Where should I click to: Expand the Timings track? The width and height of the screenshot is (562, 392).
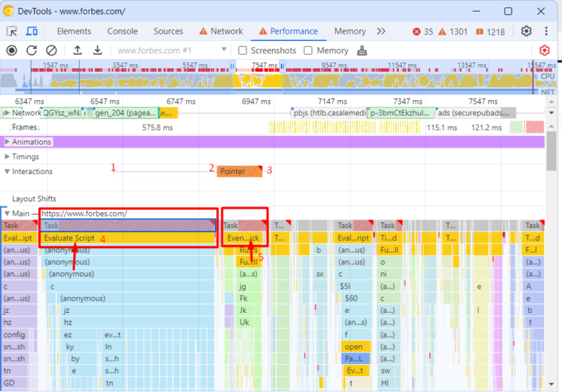point(7,157)
